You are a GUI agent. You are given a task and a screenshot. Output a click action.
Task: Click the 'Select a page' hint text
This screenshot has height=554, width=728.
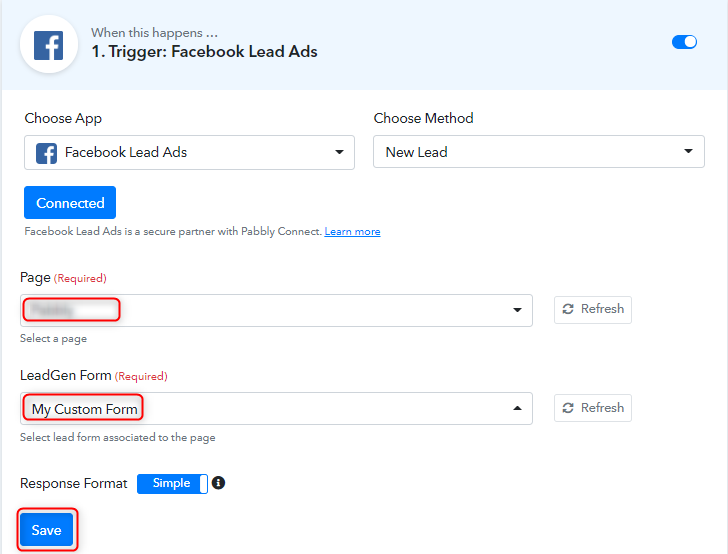coord(53,339)
